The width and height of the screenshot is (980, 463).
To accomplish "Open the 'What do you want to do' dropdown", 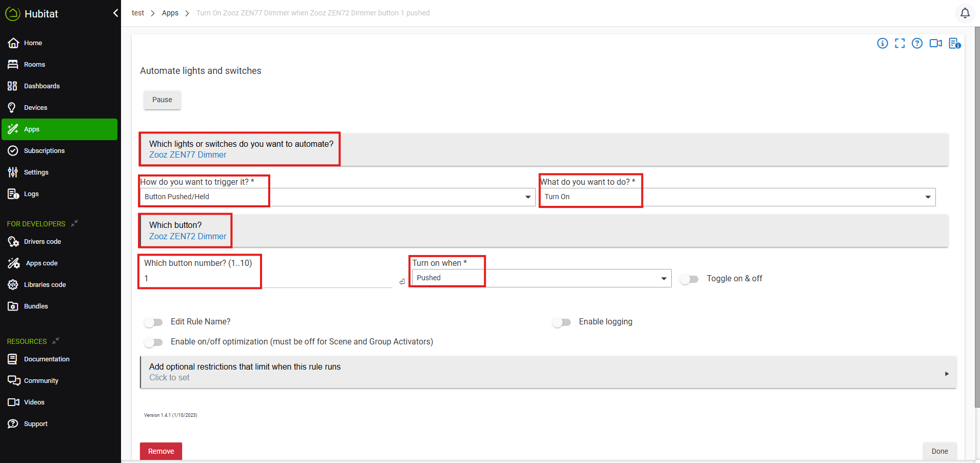I will (x=738, y=197).
